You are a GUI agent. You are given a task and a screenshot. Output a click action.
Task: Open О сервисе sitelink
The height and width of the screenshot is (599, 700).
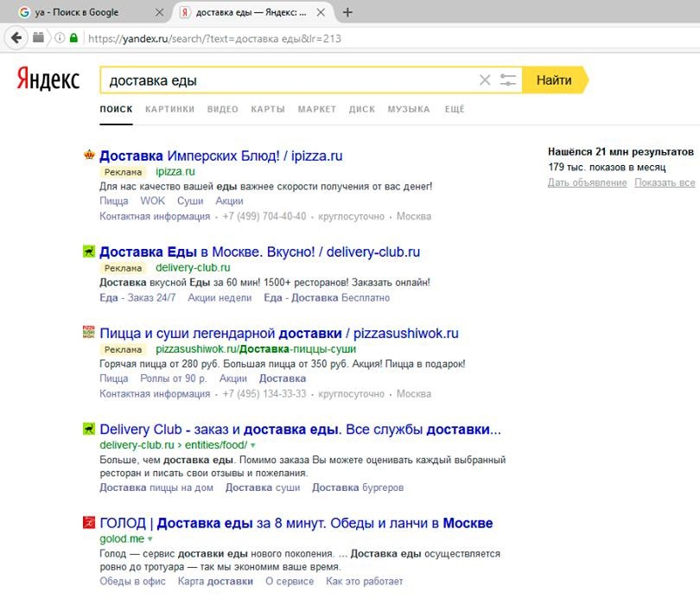pos(290,582)
